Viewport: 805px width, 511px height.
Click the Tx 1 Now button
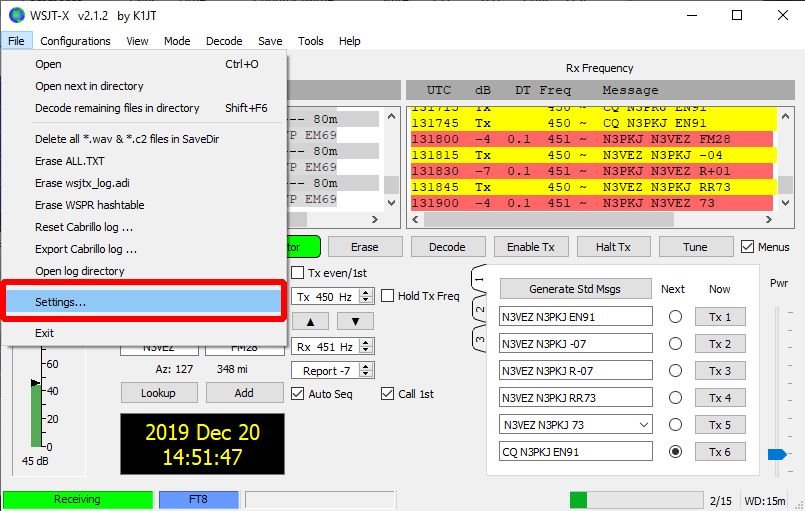tap(720, 317)
